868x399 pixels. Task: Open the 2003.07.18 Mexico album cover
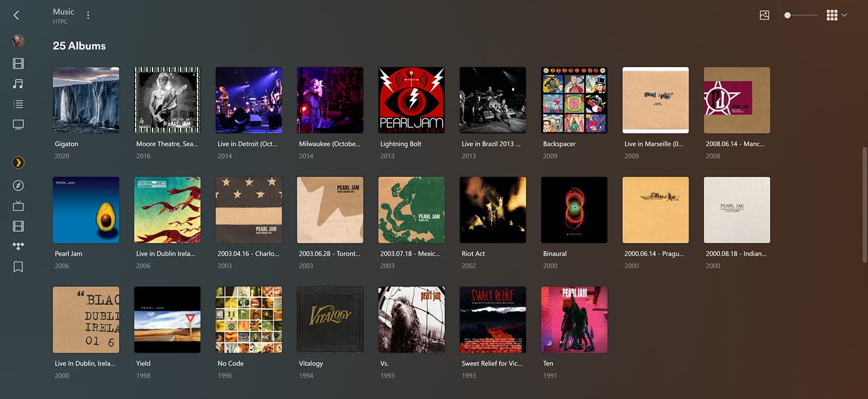click(411, 210)
